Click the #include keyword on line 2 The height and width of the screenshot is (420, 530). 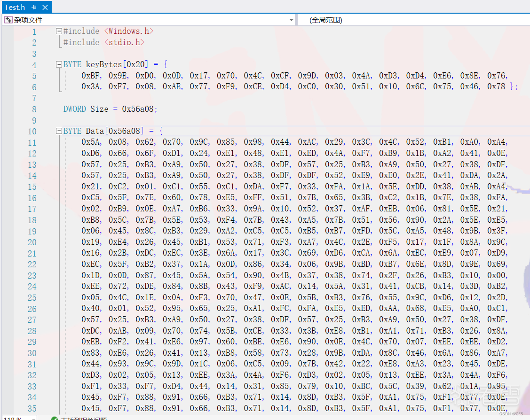click(x=81, y=42)
